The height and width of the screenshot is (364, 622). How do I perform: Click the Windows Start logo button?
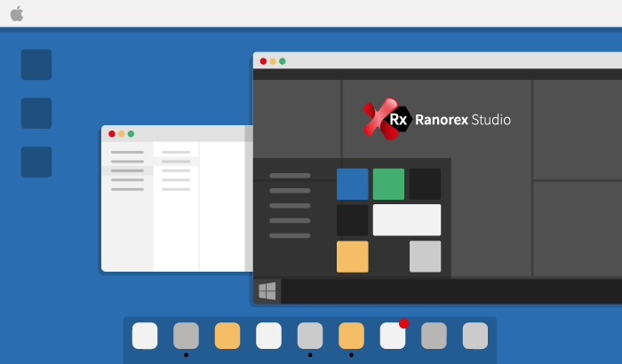click(267, 291)
